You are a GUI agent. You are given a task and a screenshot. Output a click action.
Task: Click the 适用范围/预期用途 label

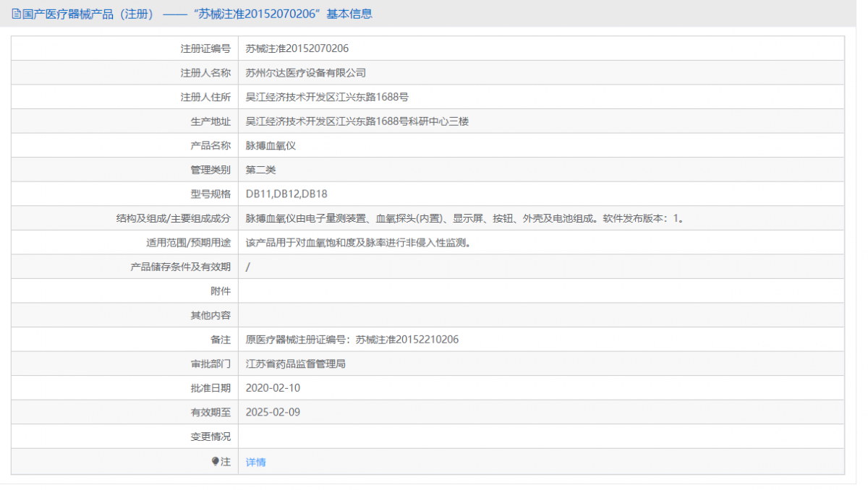[188, 243]
